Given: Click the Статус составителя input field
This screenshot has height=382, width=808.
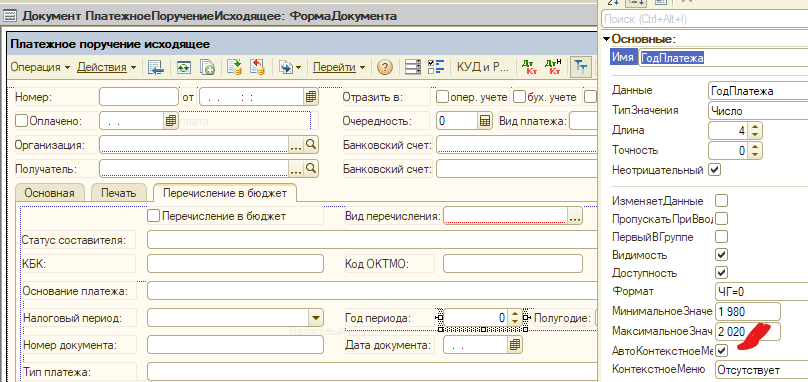Looking at the screenshot, I should pyautogui.click(x=373, y=240).
